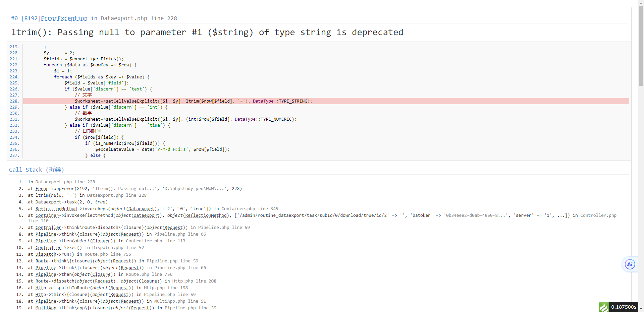The image size is (644, 312).
Task: Click the 0.187500s runtime indicator
Action: coord(624,307)
